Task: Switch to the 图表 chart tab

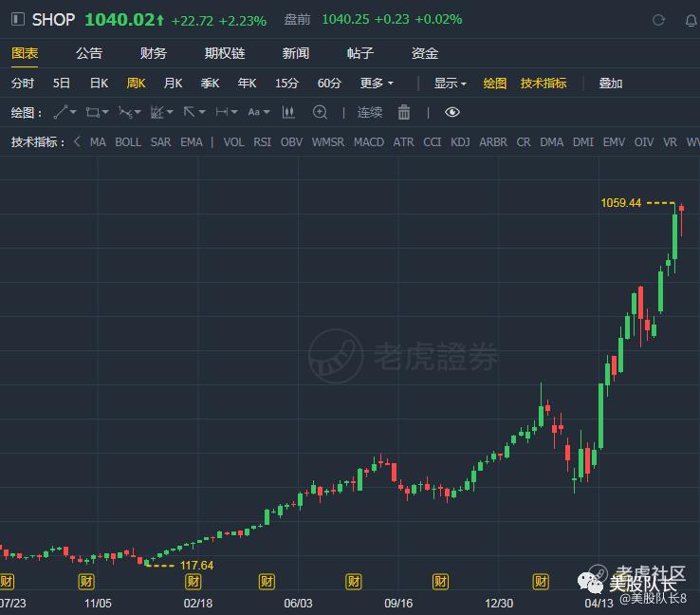Action: pos(25,53)
